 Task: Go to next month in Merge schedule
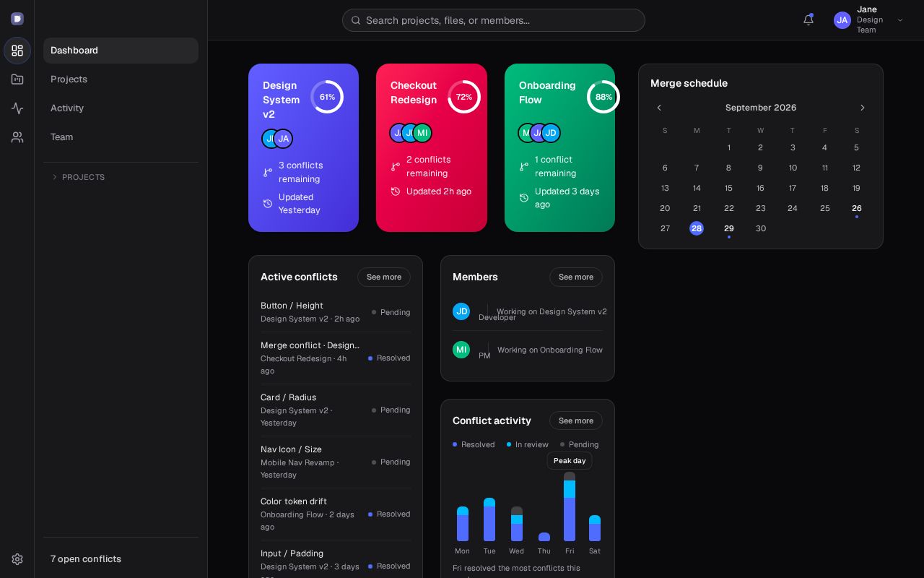coord(863,108)
